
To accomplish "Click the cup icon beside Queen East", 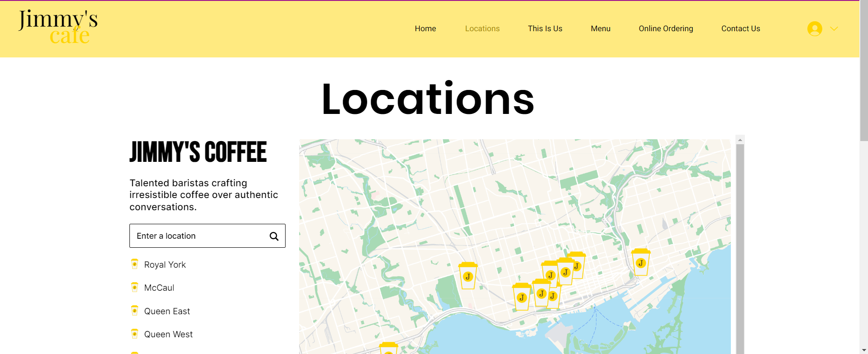I will point(134,311).
